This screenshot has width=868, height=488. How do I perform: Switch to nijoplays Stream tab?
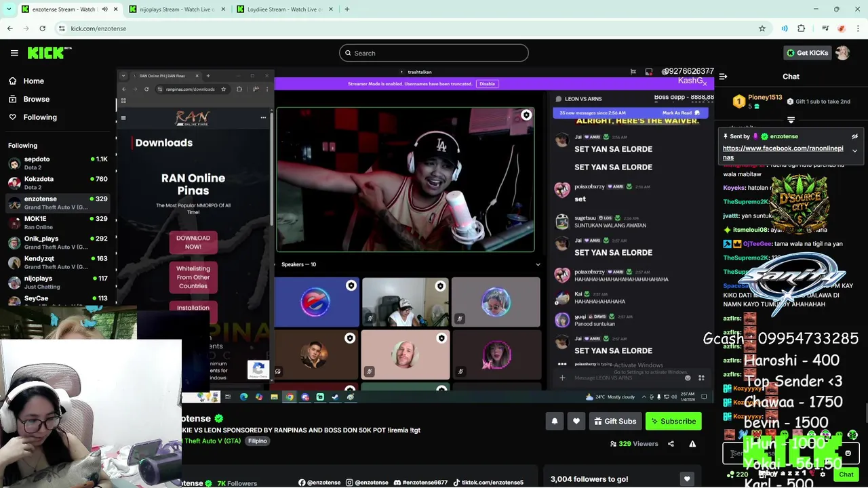(x=176, y=9)
